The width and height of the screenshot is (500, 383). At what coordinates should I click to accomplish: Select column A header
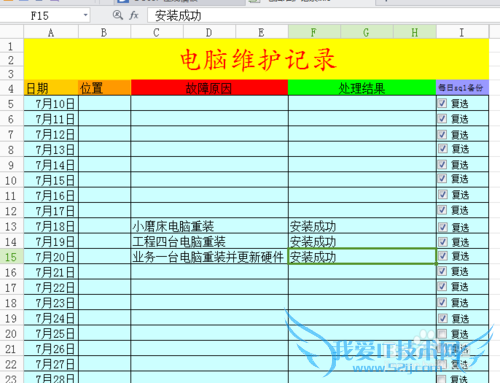coord(51,32)
